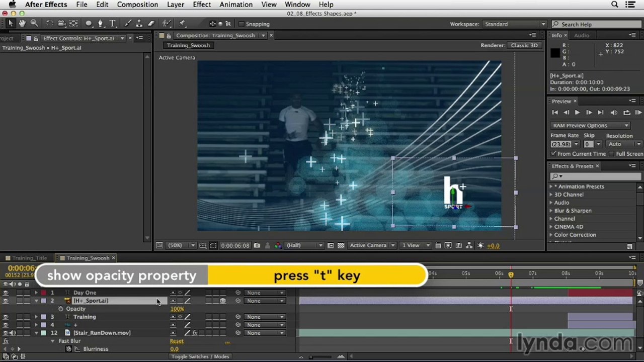Expand the Day One layer properties
This screenshot has height=362, width=644.
click(36, 293)
